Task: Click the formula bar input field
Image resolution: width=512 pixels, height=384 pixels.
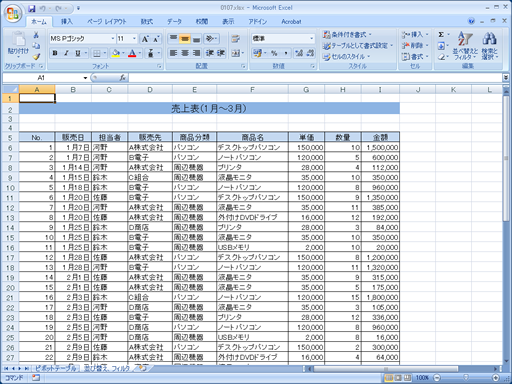Action: (315, 78)
